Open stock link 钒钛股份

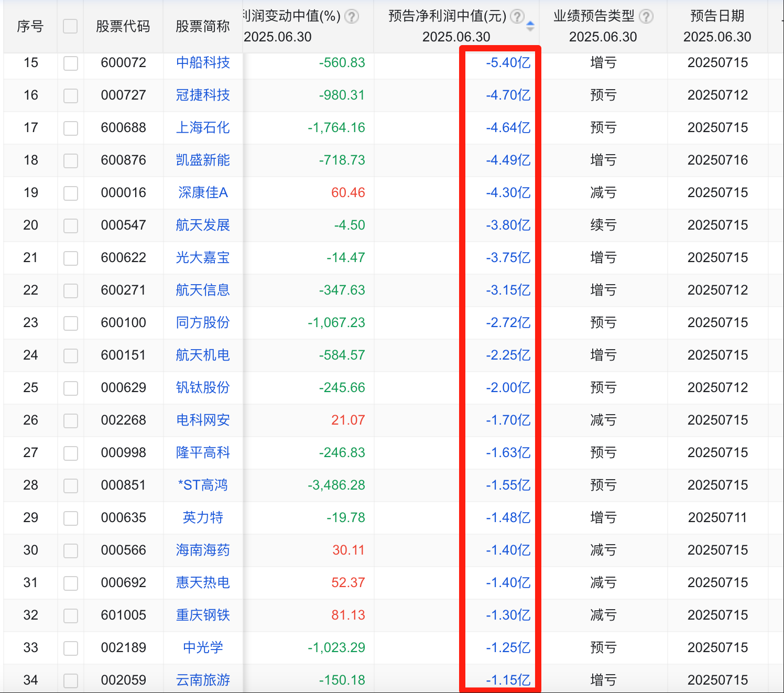[x=203, y=387]
